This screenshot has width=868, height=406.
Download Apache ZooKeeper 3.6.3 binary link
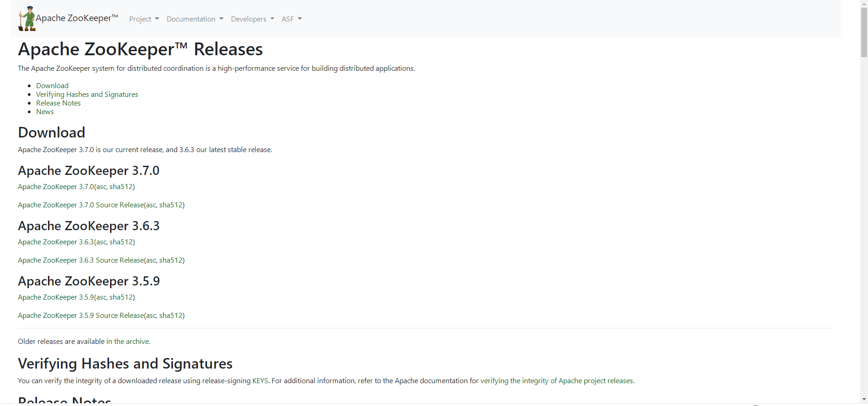56,242
